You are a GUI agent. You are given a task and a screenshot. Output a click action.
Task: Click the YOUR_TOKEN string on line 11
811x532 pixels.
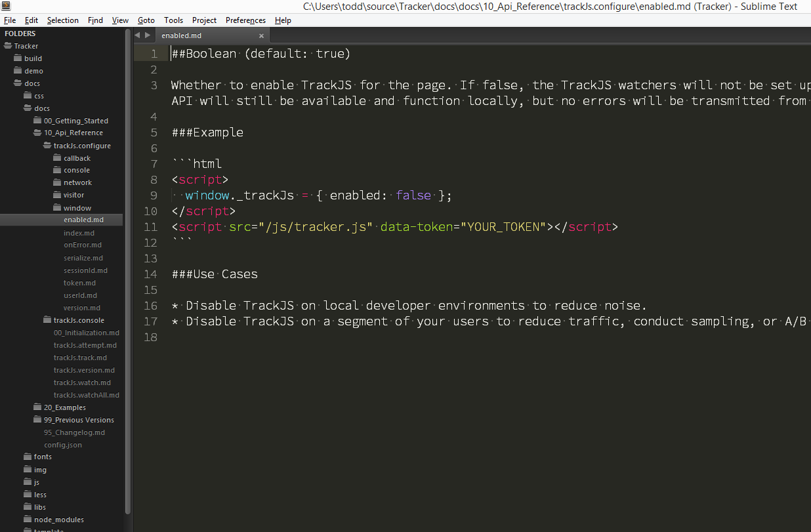click(504, 227)
